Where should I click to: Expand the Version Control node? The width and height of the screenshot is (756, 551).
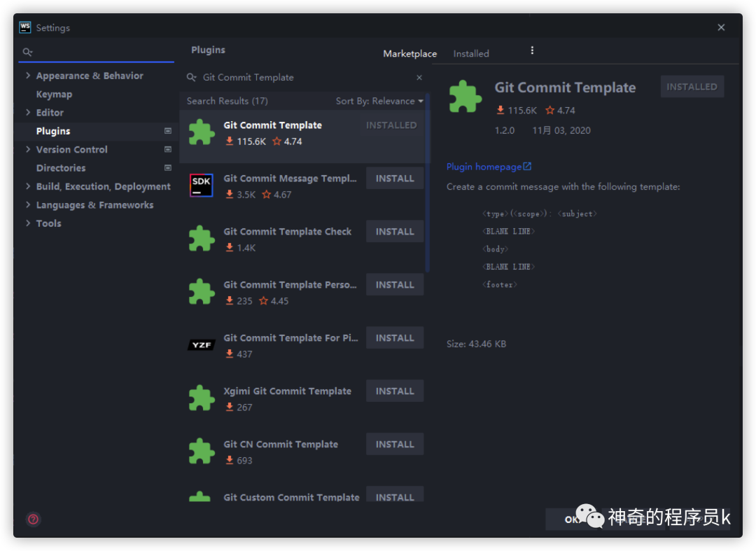click(28, 149)
